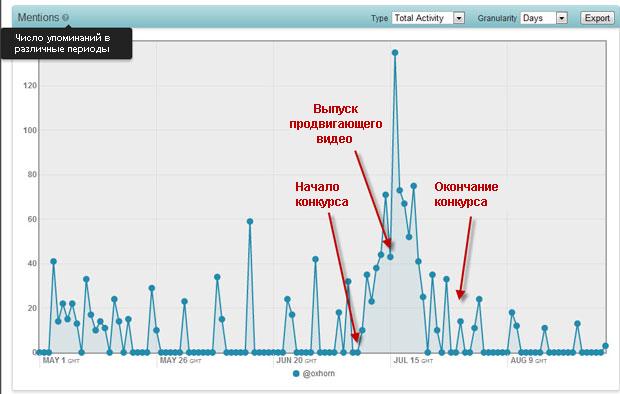Click the last data point at chart's right edge
The width and height of the screenshot is (620, 394).
(x=605, y=346)
